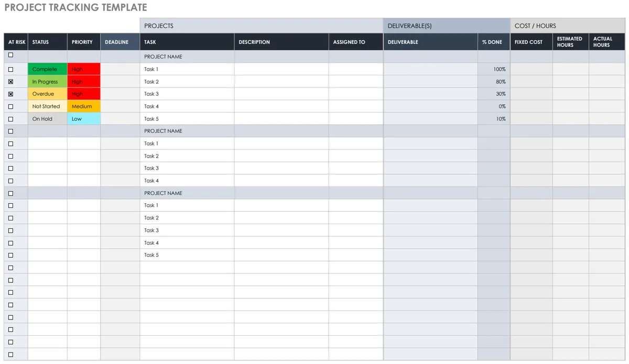Click the High priority cell in the Overdue row
Image resolution: width=629 pixels, height=364 pixels.
coord(84,94)
